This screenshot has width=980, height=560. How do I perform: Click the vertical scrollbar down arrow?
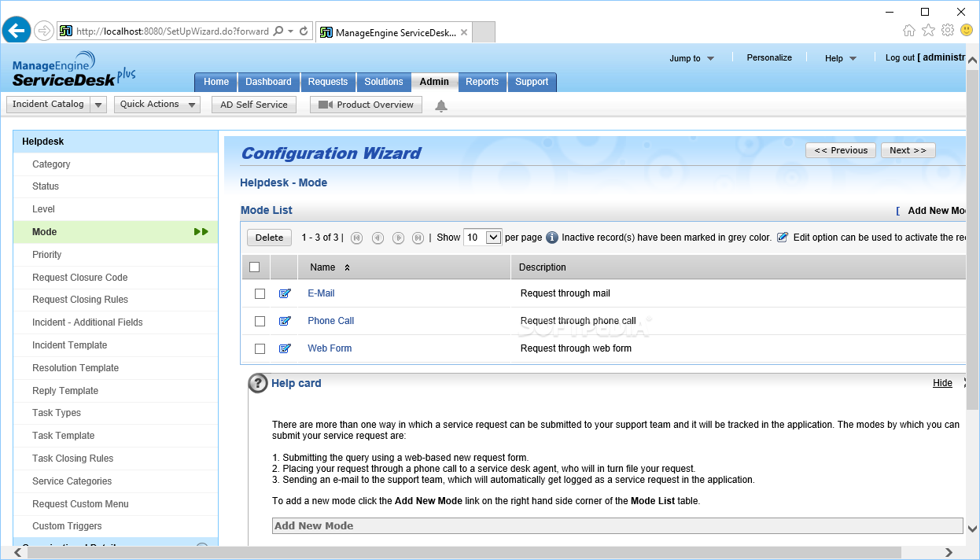[972, 529]
